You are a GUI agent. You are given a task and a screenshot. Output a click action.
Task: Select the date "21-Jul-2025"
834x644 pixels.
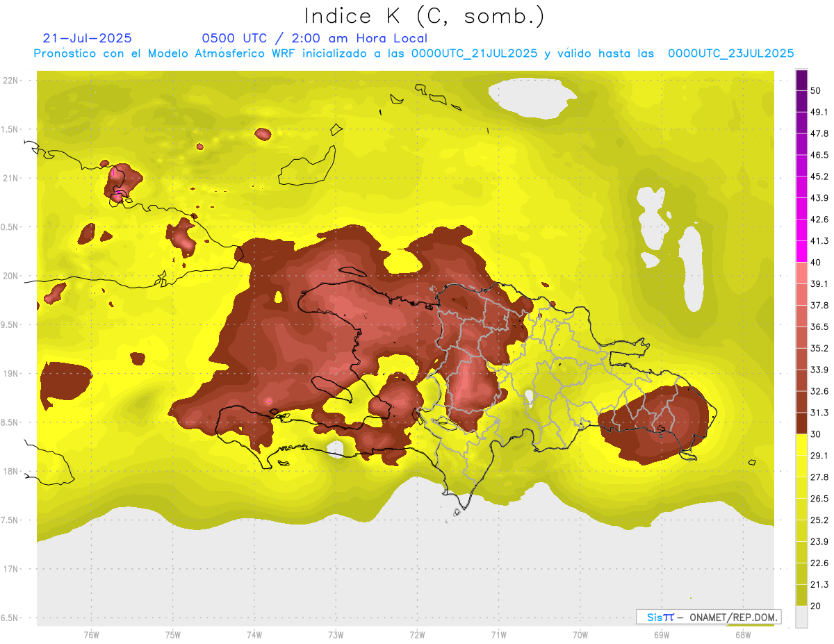(x=88, y=38)
